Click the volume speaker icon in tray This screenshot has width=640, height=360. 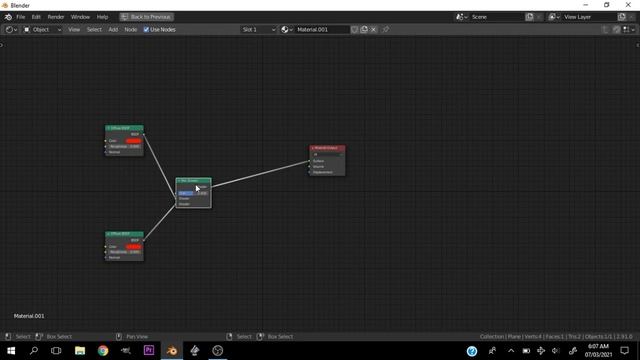556,351
